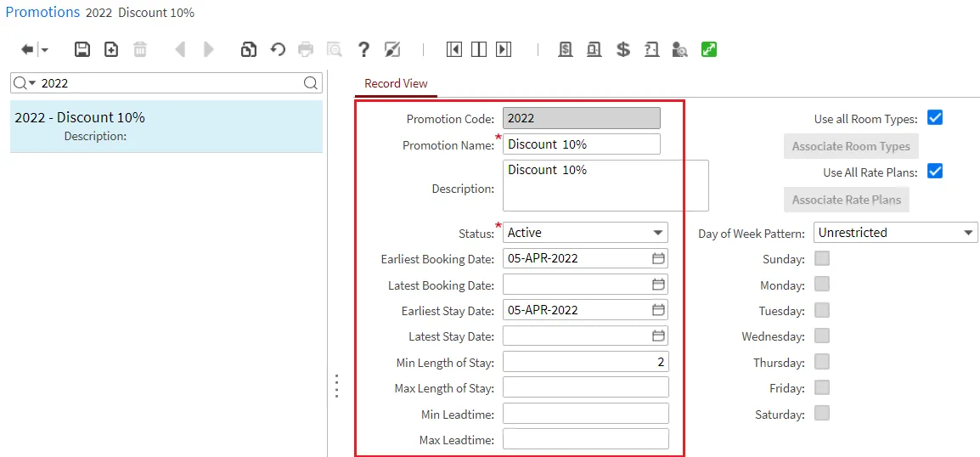Switch to the Record View tab
980x457 pixels.
click(x=397, y=83)
